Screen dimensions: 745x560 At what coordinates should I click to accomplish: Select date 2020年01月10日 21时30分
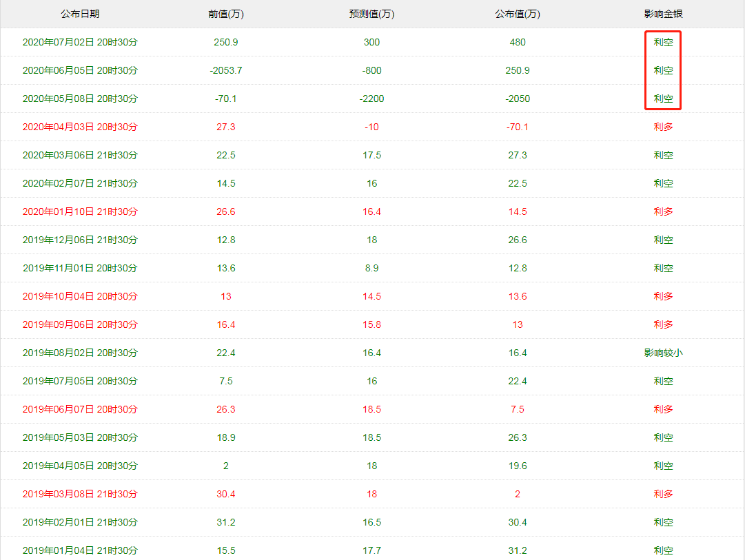pos(80,211)
